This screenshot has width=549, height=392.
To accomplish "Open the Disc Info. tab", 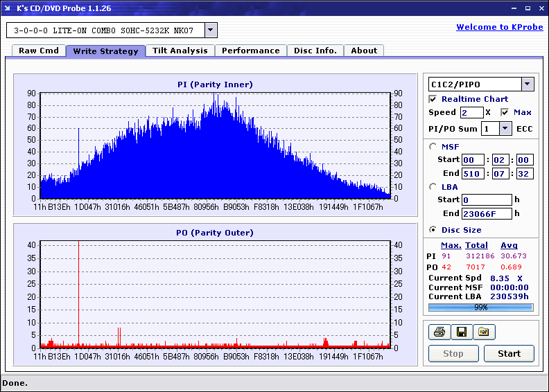I will [315, 51].
